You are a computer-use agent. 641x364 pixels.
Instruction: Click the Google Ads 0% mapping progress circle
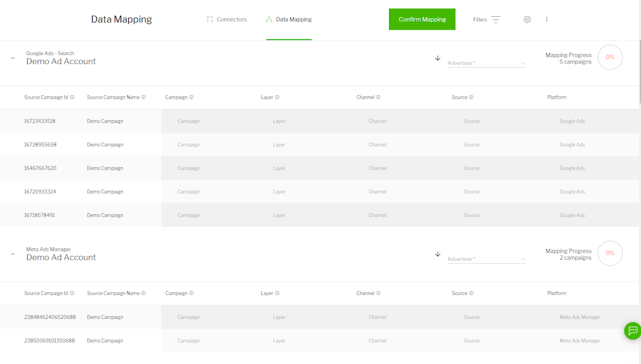610,57
